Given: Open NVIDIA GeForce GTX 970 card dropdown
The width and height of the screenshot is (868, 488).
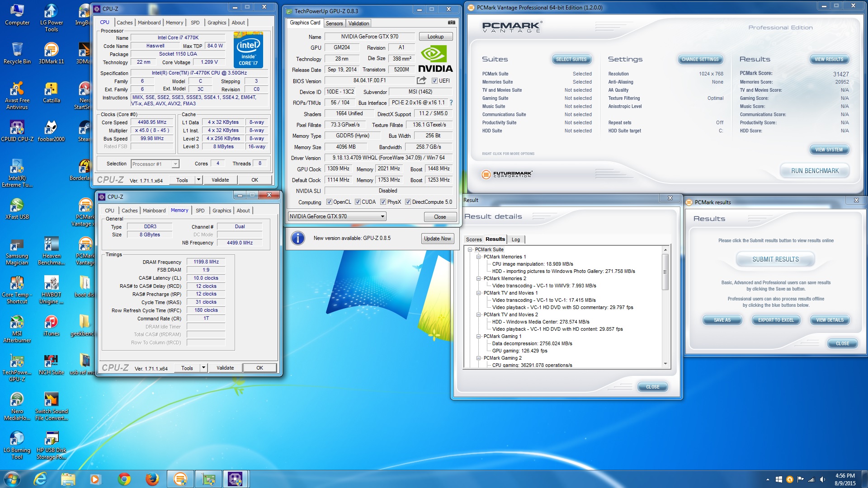Looking at the screenshot, I should pyautogui.click(x=337, y=216).
